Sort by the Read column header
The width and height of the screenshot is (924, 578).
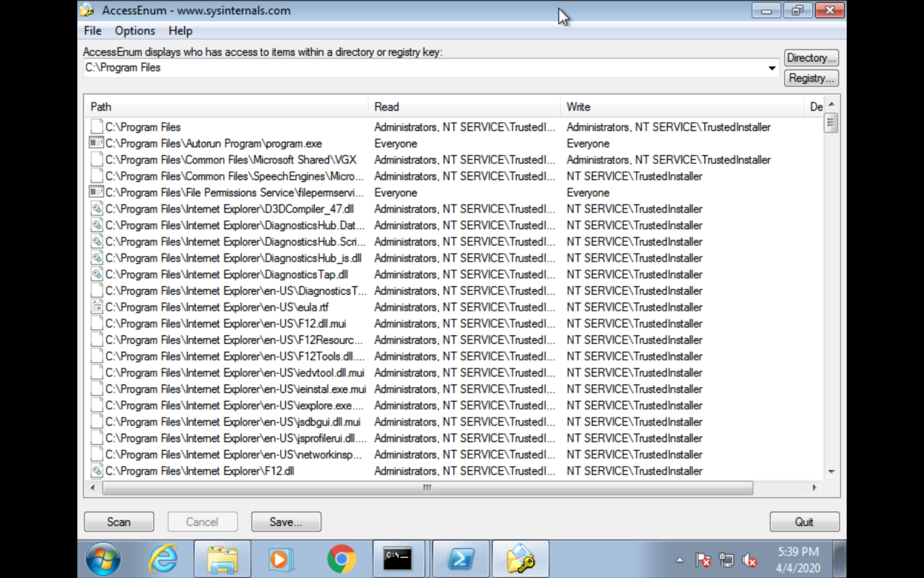(464, 107)
